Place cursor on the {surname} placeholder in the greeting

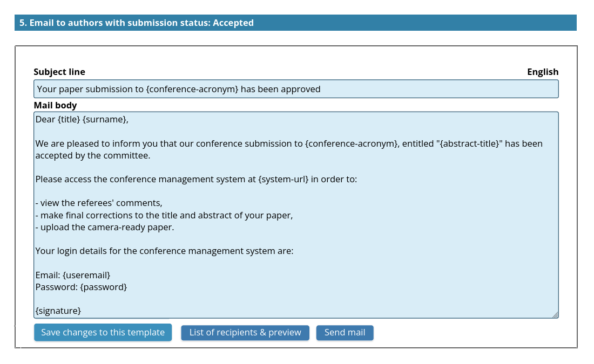point(105,119)
